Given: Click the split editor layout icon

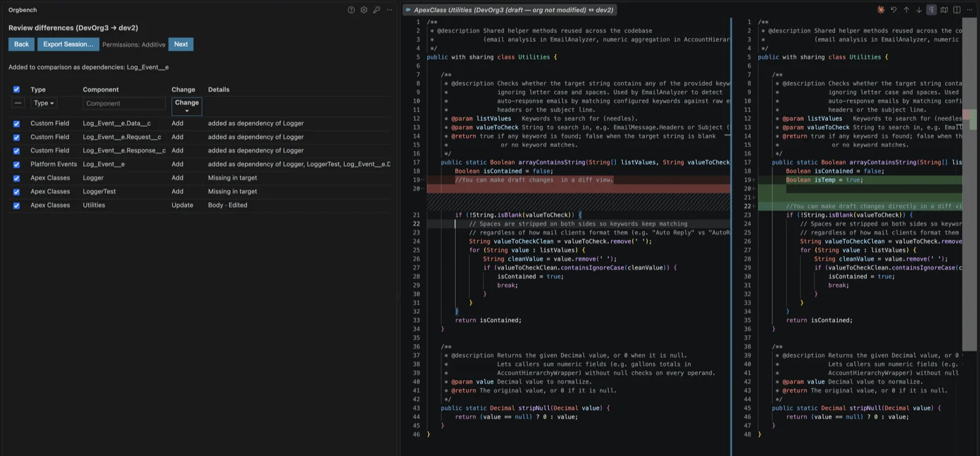Looking at the screenshot, I should [957, 10].
